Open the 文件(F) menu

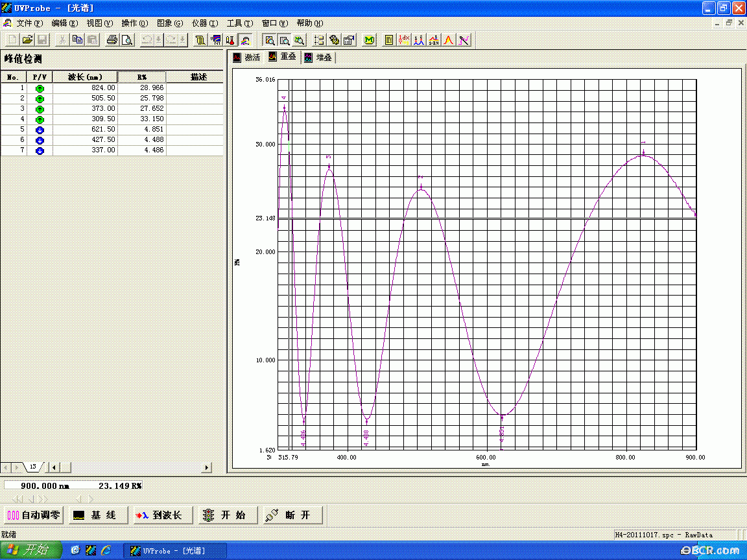click(30, 23)
